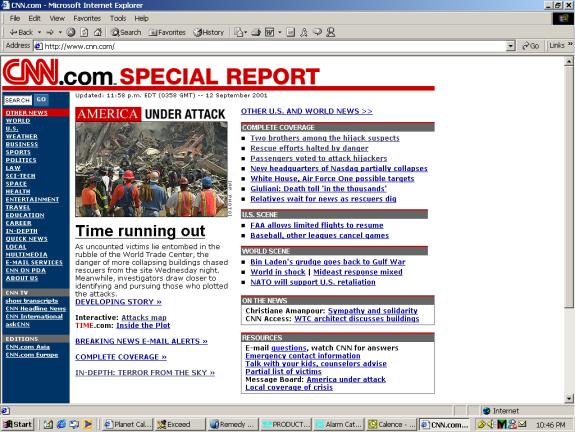Expand the Links toolbar chevron
575x432 pixels.
coord(570,45)
